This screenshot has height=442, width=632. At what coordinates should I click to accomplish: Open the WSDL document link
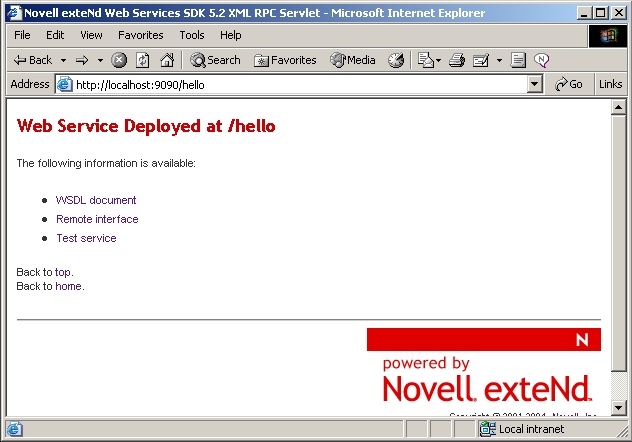click(96, 200)
